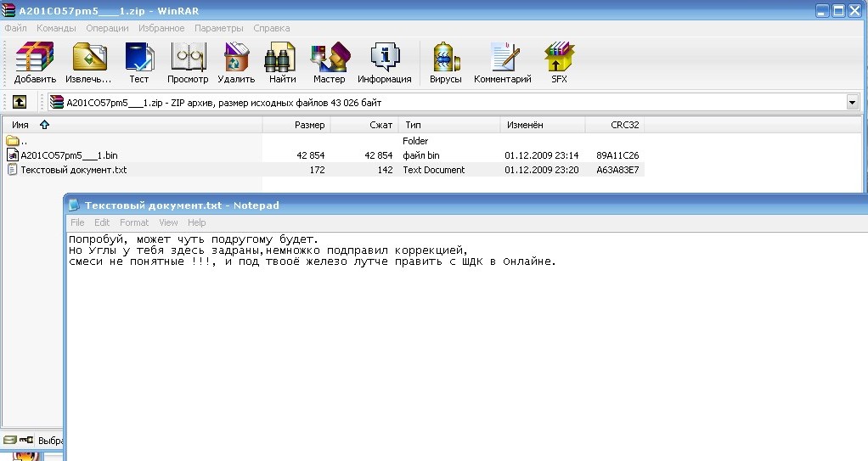The width and height of the screenshot is (868, 461).
Task: Open Notepad Edit menu
Action: click(102, 222)
